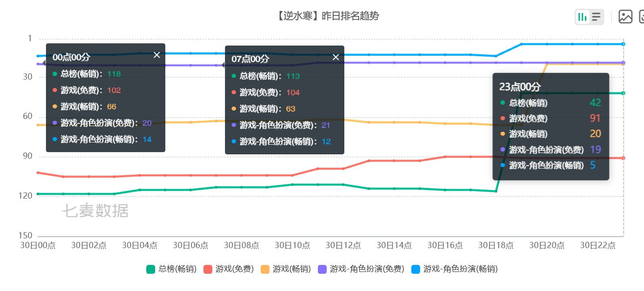Click the 30日20点 x-axis label
The width and height of the screenshot is (644, 291).
547,245
